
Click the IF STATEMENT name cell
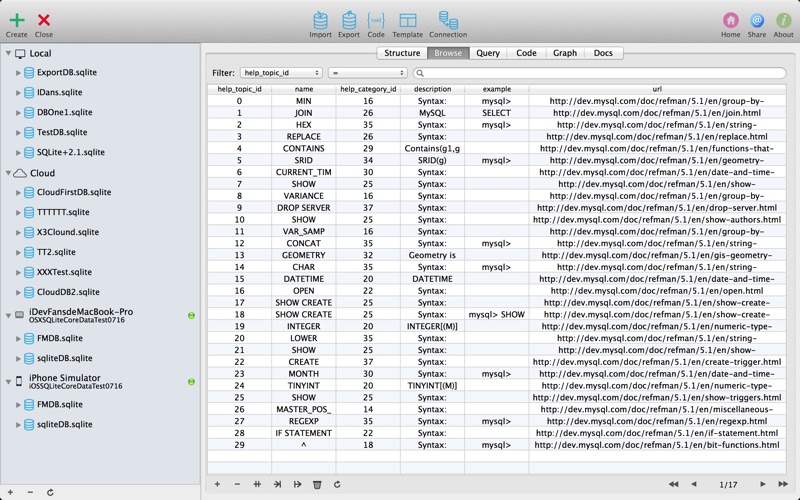304,433
